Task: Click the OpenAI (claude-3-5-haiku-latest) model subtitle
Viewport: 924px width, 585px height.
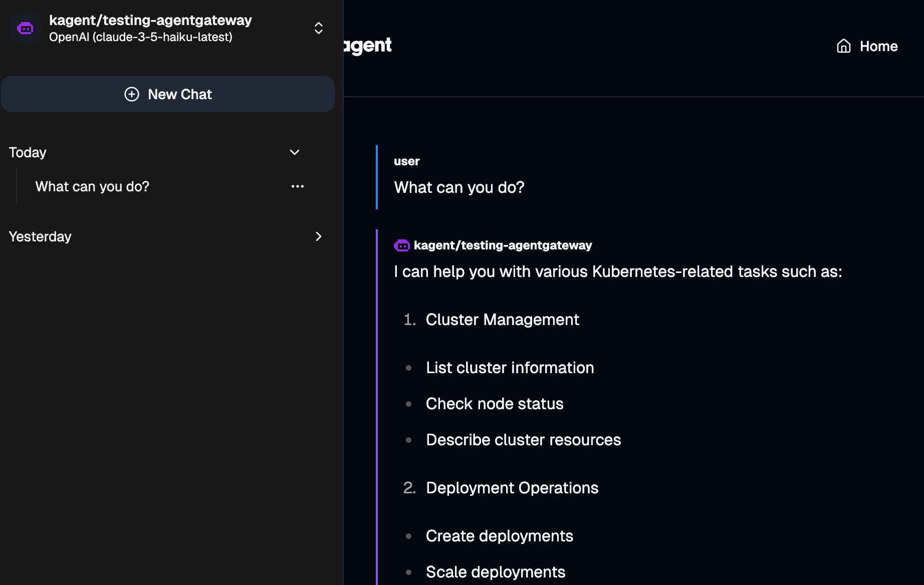Action: coord(140,37)
